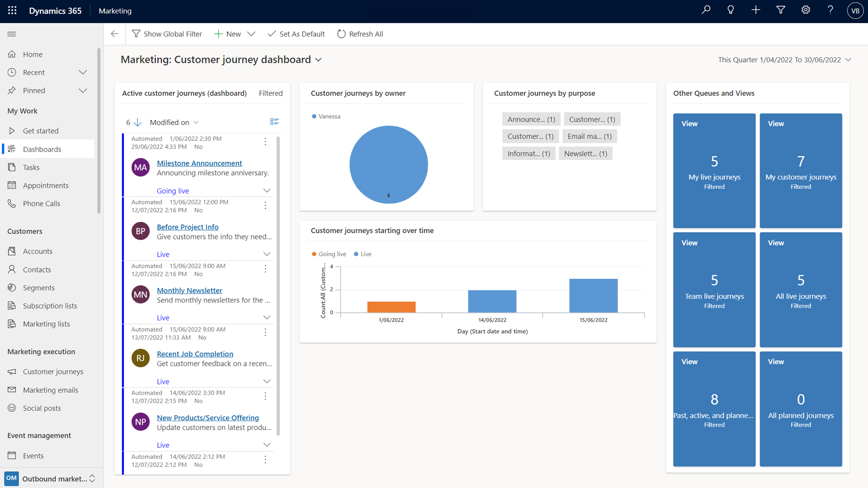Image resolution: width=868 pixels, height=488 pixels.
Task: Open the lightbulb assistant icon
Action: [731, 10]
